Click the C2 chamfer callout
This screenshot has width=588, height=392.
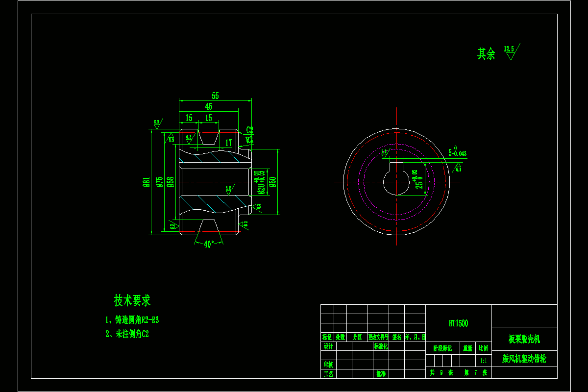point(249,130)
